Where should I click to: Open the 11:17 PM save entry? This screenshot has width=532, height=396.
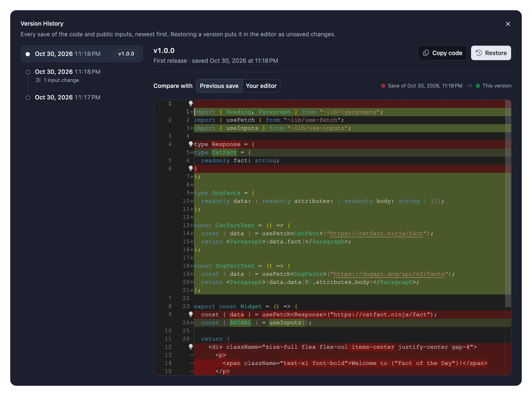[x=82, y=98]
